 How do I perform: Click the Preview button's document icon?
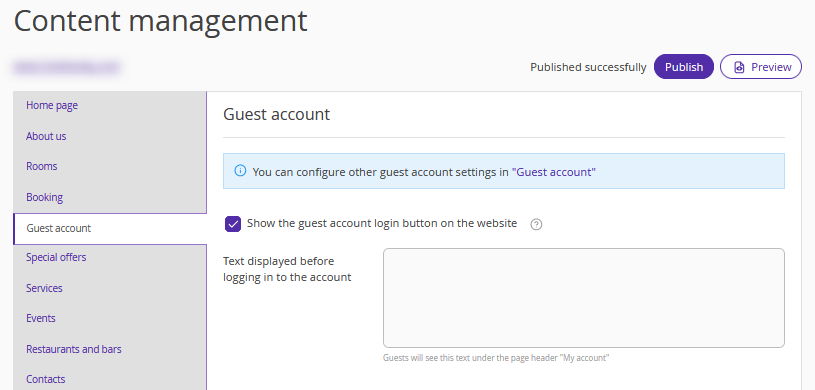tap(739, 67)
